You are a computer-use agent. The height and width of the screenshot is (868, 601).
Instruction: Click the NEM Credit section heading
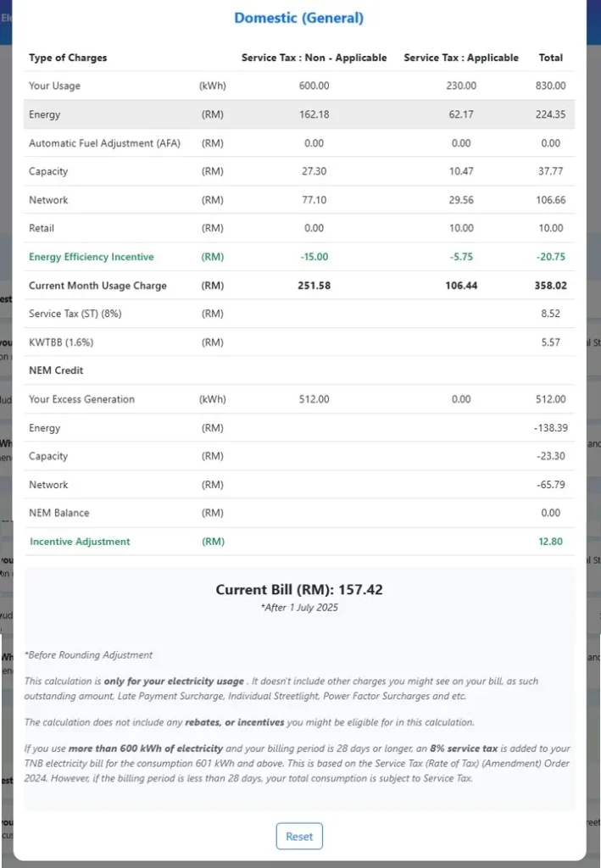point(56,370)
